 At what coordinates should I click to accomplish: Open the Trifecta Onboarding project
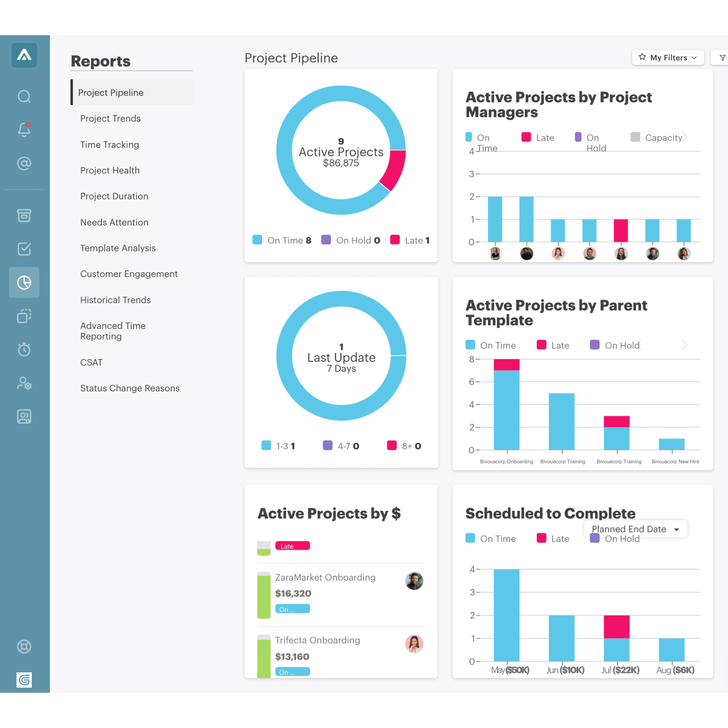pyautogui.click(x=318, y=640)
